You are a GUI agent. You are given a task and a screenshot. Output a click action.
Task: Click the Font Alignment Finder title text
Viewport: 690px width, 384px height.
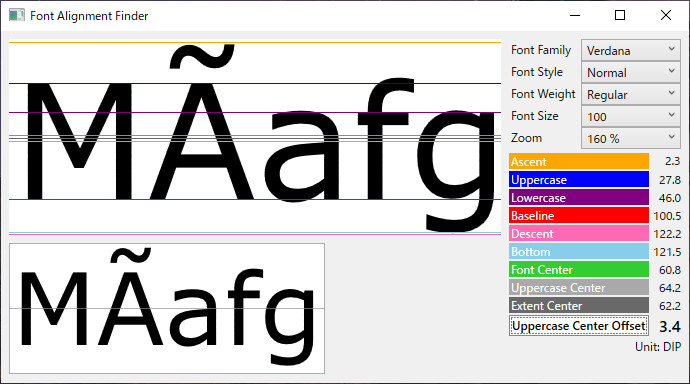click(x=89, y=16)
